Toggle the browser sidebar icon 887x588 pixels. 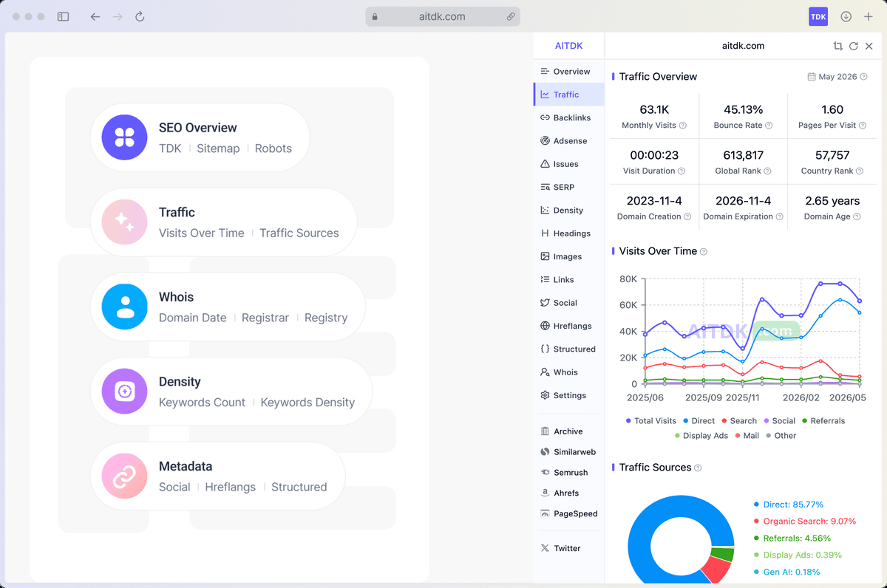click(x=64, y=16)
